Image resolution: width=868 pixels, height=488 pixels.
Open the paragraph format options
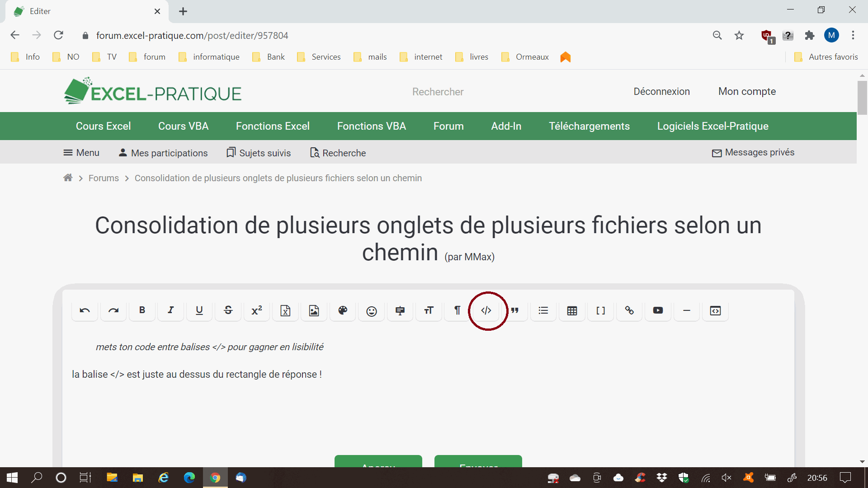coord(457,310)
